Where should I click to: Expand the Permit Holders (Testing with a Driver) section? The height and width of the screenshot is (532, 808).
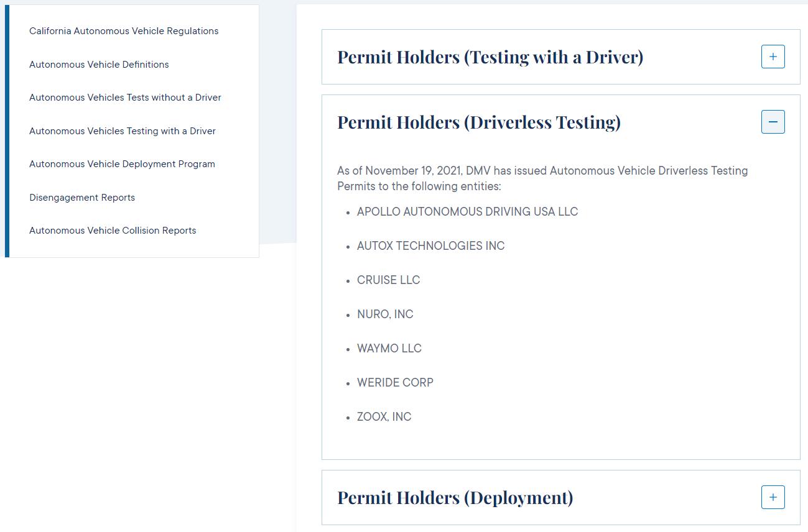tap(773, 57)
